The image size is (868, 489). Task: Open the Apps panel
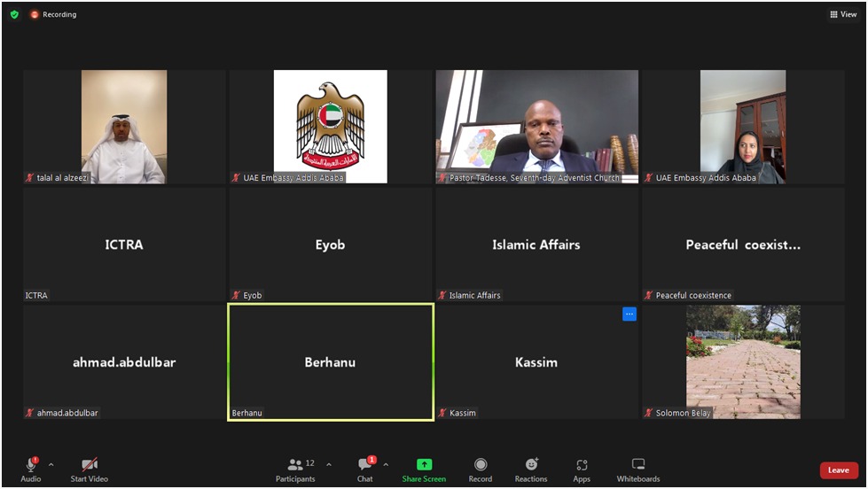pos(582,470)
